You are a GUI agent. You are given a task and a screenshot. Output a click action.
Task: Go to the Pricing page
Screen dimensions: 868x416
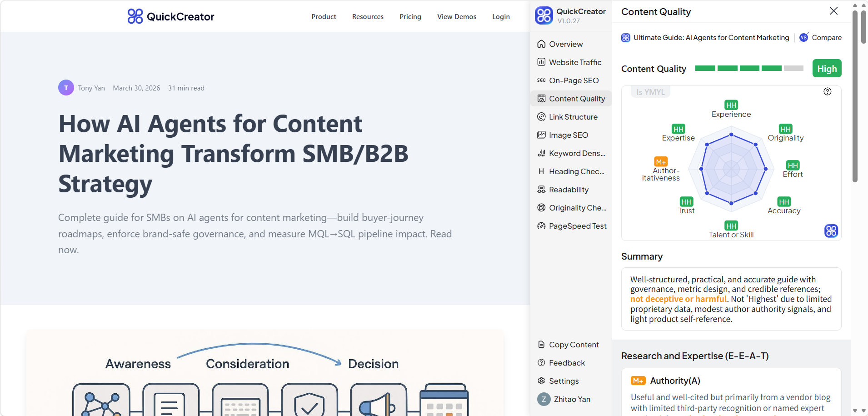[x=410, y=17]
